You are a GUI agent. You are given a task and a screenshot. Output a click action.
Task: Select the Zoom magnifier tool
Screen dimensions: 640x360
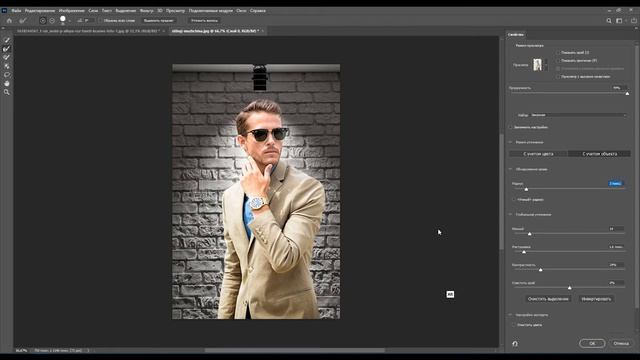pyautogui.click(x=7, y=92)
